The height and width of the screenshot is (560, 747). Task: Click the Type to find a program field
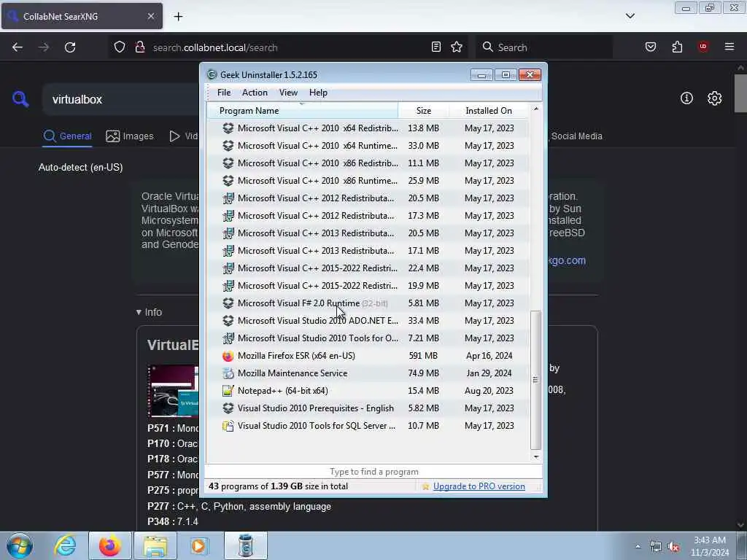374,472
